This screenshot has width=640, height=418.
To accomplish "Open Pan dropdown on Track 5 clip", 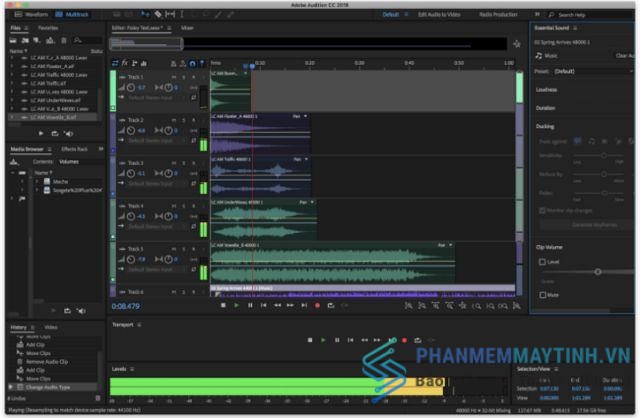I will point(445,245).
